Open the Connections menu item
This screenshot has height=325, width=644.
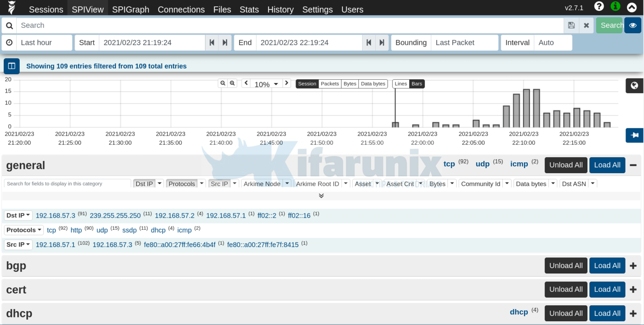[x=181, y=9]
